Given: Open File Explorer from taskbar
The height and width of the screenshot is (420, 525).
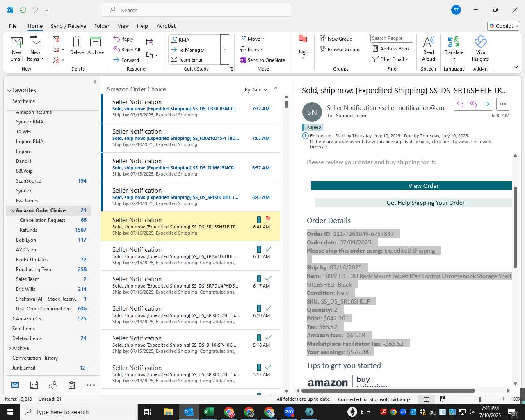Looking at the screenshot, I should [x=169, y=412].
